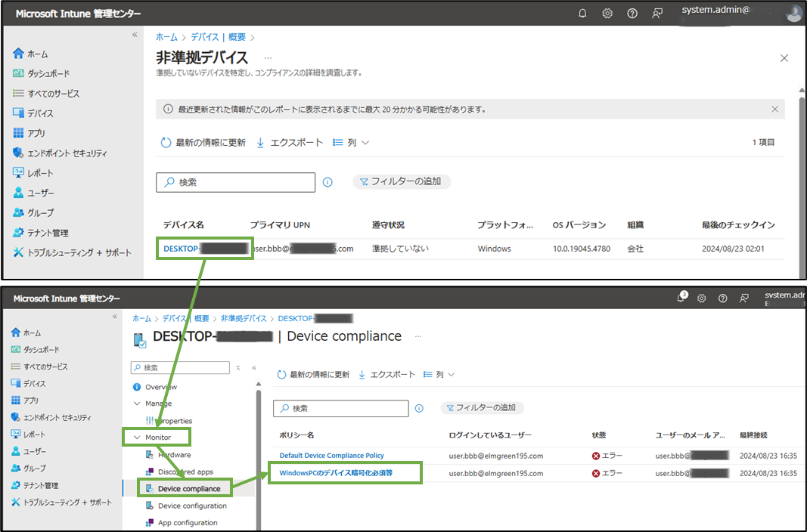Open 列 dropdown in top window
The height and width of the screenshot is (532, 807).
351,142
